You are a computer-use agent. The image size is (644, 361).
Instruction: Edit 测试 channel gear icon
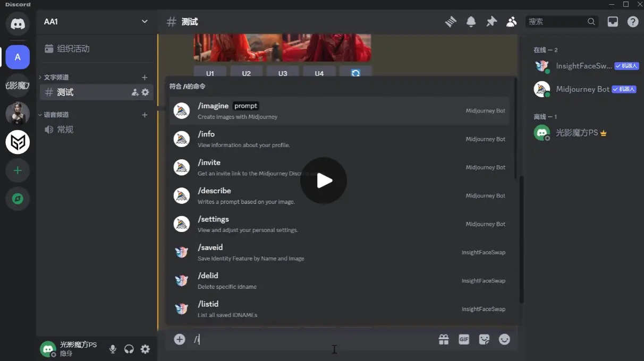pos(145,92)
